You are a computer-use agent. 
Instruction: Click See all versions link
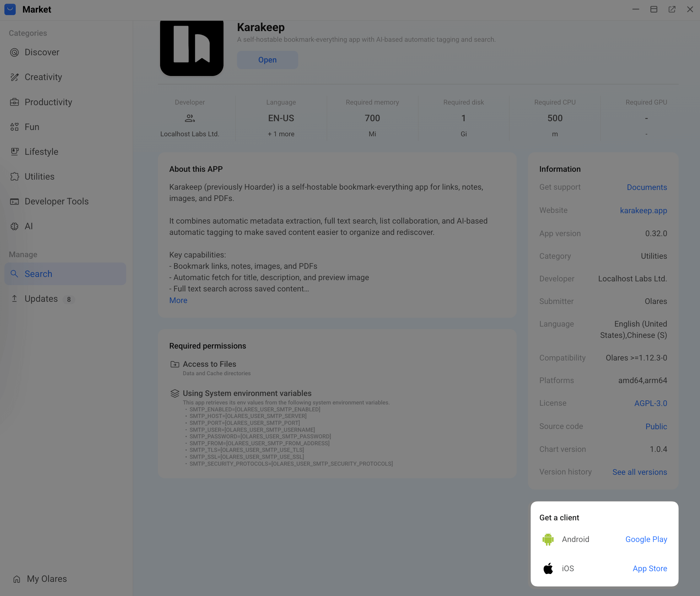point(639,472)
